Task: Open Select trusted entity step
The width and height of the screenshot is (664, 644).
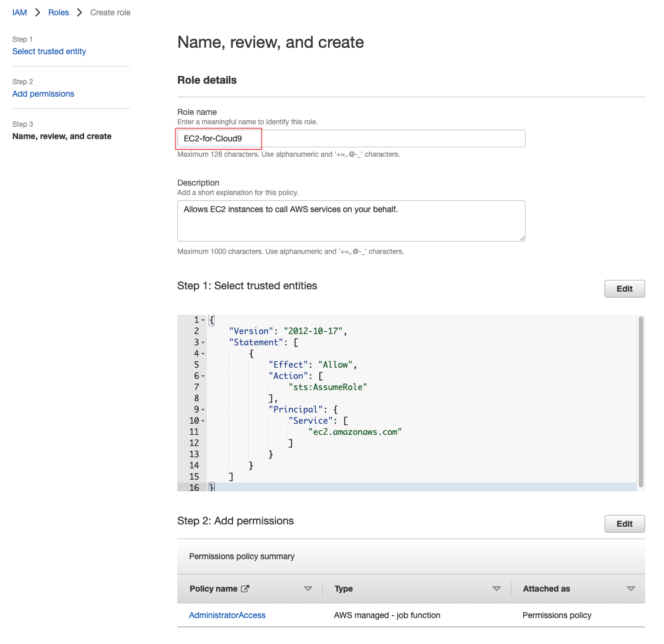Action: point(49,51)
